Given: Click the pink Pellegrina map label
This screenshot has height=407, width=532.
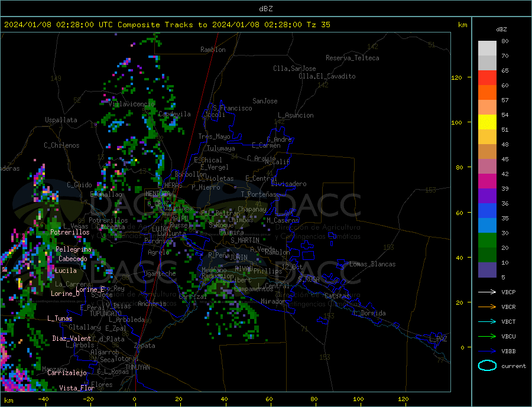Looking at the screenshot, I should point(74,250).
